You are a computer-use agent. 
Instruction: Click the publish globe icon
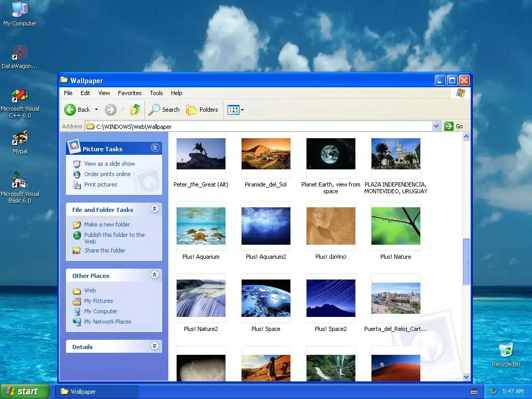pyautogui.click(x=77, y=235)
